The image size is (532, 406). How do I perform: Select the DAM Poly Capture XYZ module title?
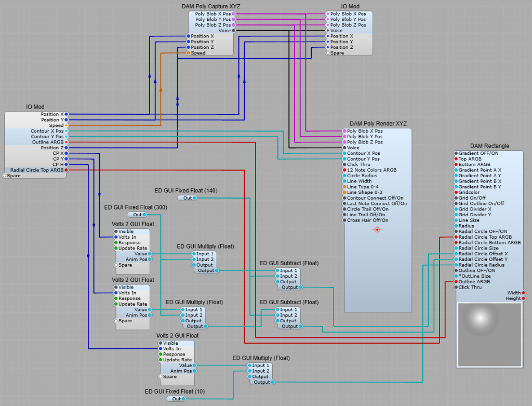(210, 6)
